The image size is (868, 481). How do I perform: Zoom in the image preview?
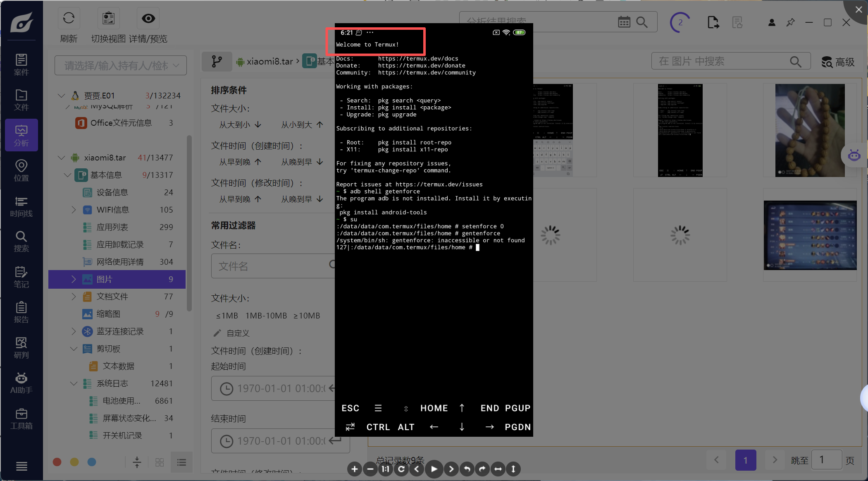(354, 469)
